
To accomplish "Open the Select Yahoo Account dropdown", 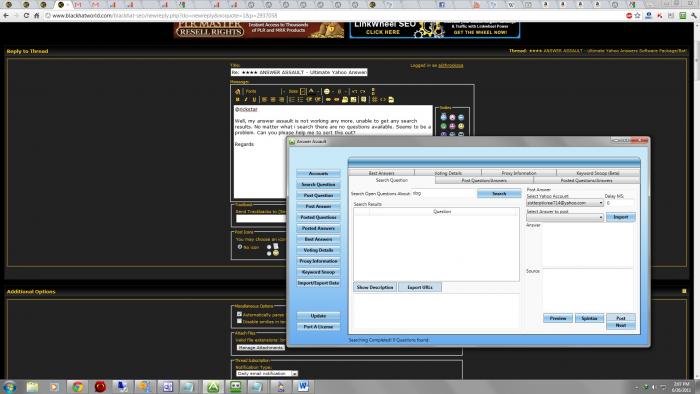I will (x=565, y=203).
